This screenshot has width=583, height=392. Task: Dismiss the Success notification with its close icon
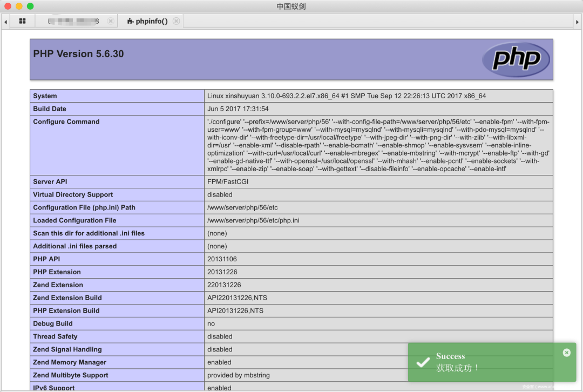[x=566, y=353]
